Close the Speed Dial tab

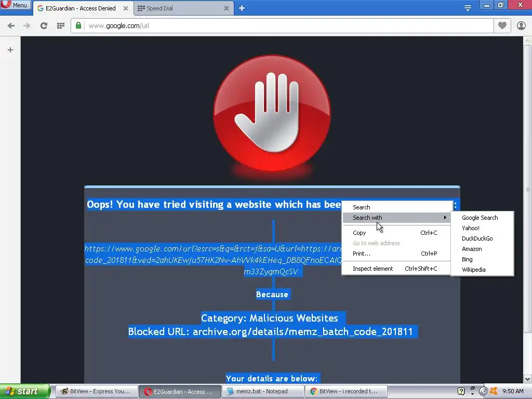click(x=227, y=8)
